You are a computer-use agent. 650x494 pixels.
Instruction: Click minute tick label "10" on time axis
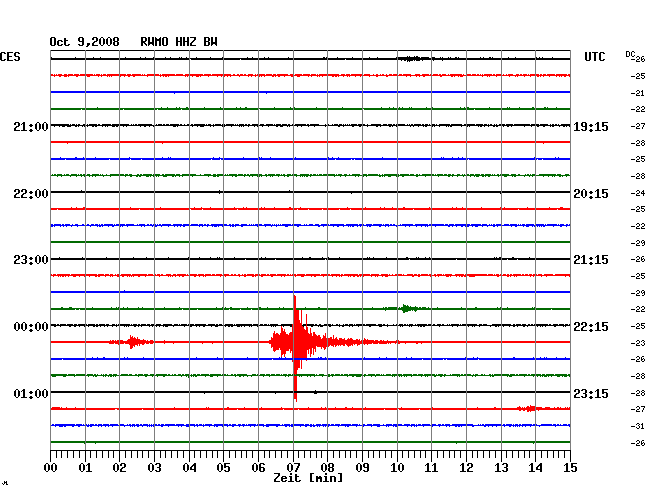(397, 467)
